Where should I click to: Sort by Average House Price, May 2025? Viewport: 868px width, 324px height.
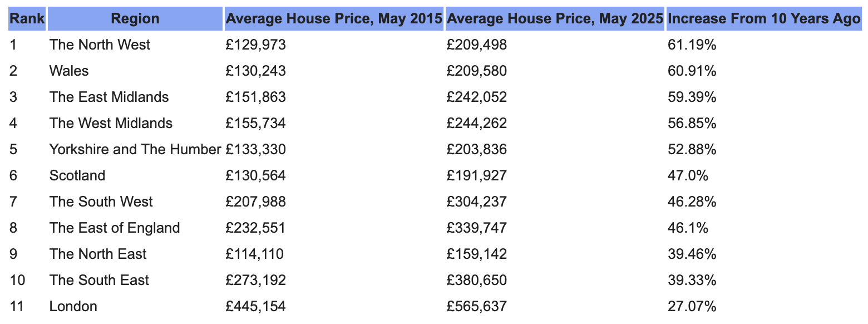(x=554, y=19)
